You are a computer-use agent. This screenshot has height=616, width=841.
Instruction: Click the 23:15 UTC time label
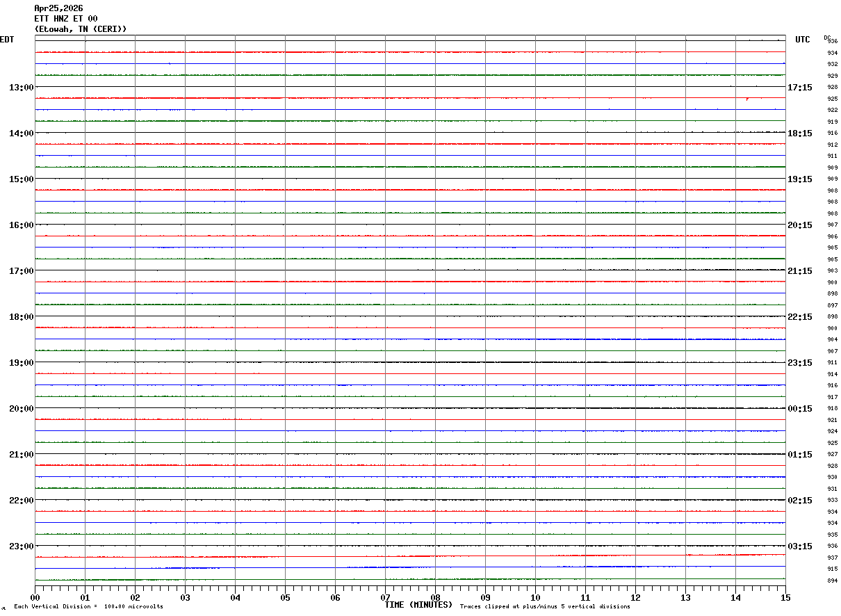point(799,362)
